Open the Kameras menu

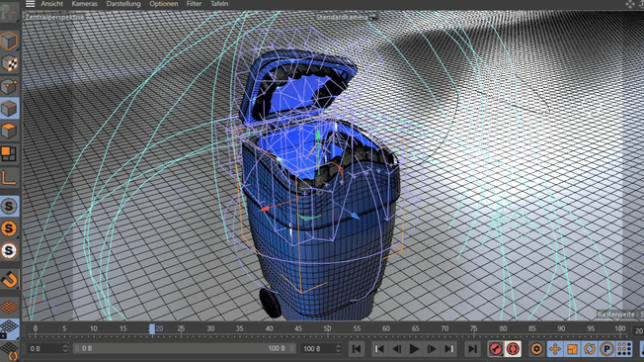[85, 4]
